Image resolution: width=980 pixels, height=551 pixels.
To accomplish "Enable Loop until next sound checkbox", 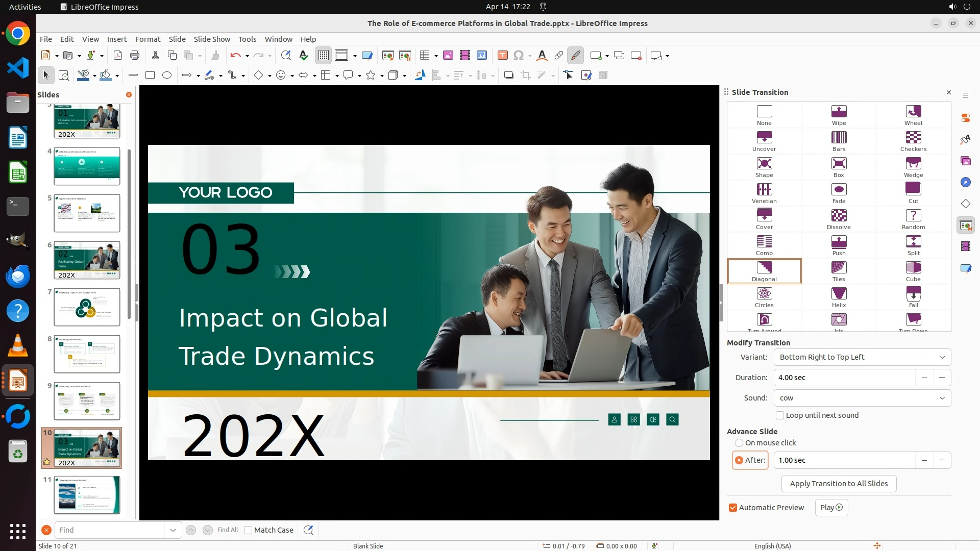I will pyautogui.click(x=779, y=415).
